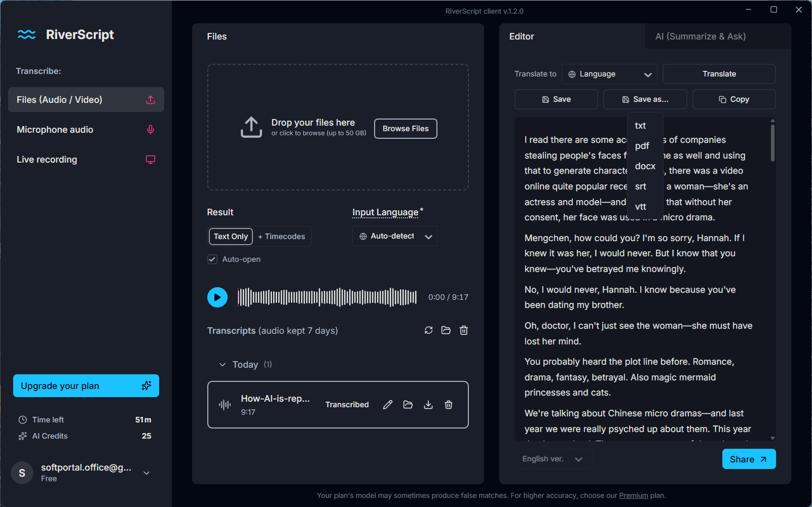The width and height of the screenshot is (812, 507).
Task: Click the clock icon by Time left
Action: tap(23, 420)
